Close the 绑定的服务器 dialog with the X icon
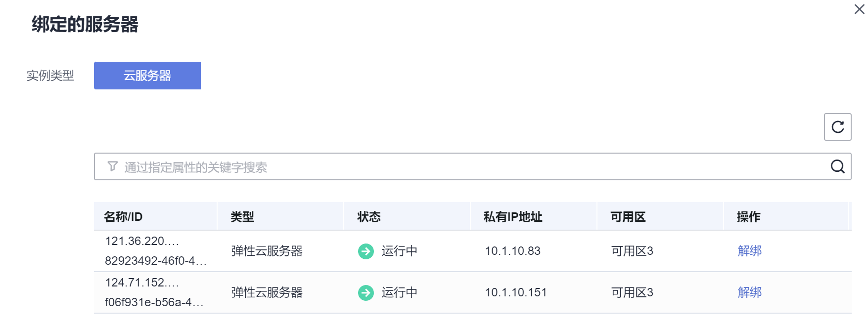 pyautogui.click(x=859, y=9)
